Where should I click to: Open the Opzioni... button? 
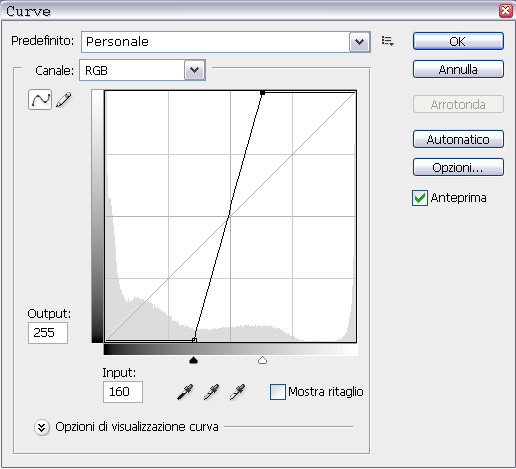pos(458,167)
